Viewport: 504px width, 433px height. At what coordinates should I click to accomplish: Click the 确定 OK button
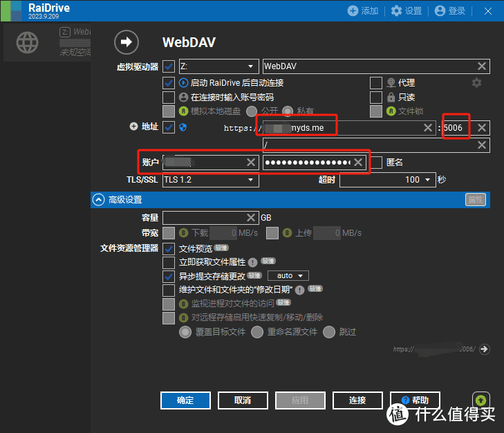click(x=185, y=400)
